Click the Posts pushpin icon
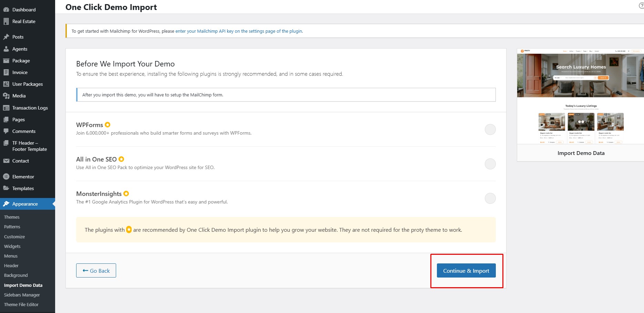 6,37
